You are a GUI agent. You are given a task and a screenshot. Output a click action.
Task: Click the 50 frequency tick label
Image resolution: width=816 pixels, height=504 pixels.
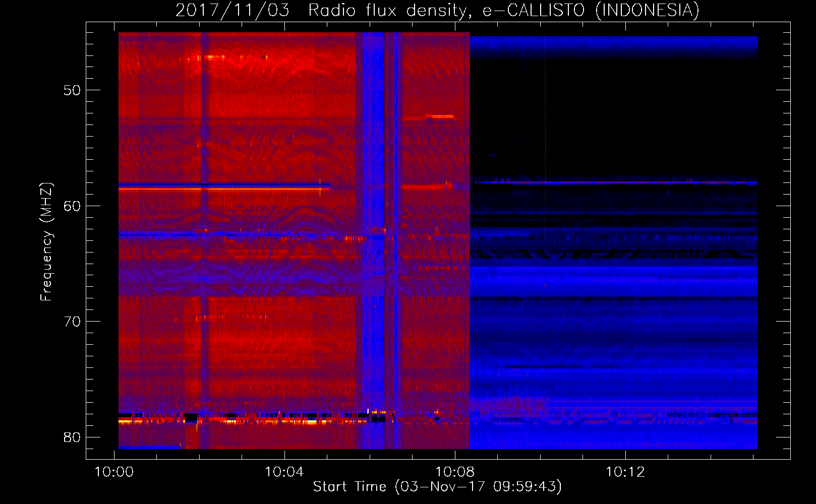click(x=72, y=90)
